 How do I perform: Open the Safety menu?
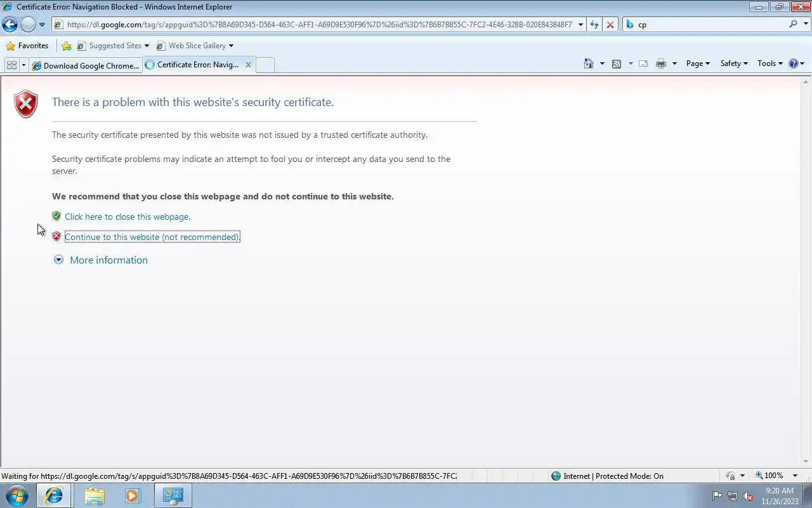coord(734,63)
